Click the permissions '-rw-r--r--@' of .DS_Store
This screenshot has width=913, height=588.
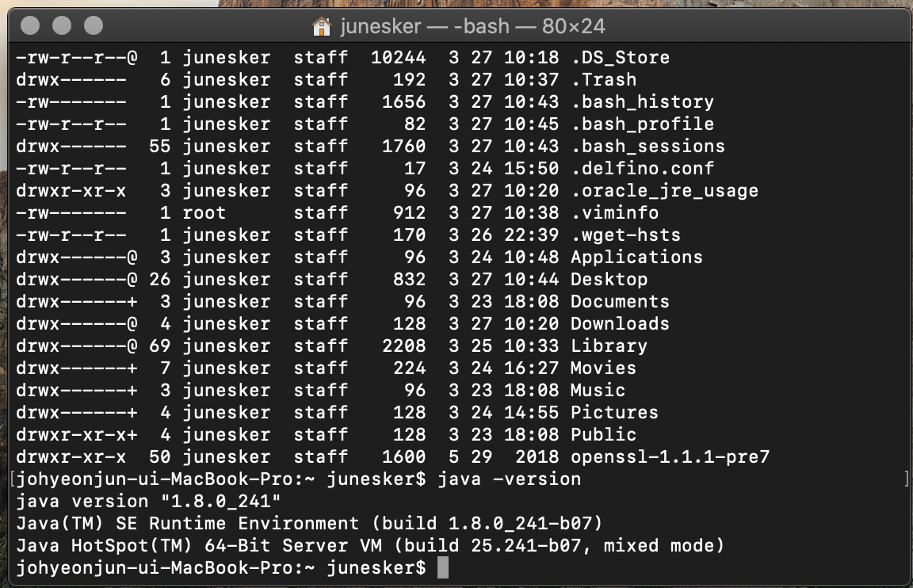77,58
